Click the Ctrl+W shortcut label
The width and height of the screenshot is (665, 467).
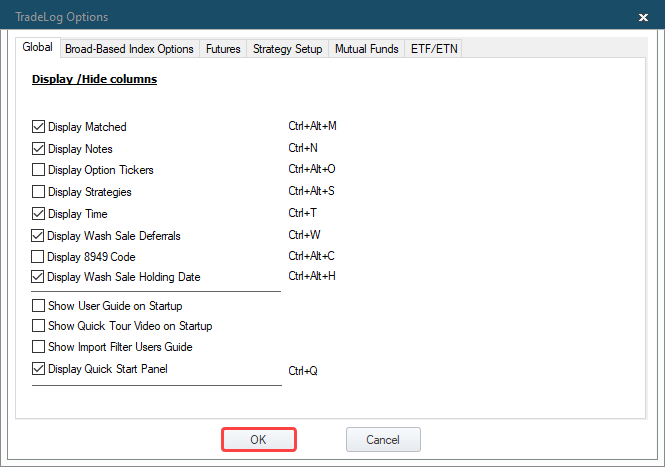point(305,235)
